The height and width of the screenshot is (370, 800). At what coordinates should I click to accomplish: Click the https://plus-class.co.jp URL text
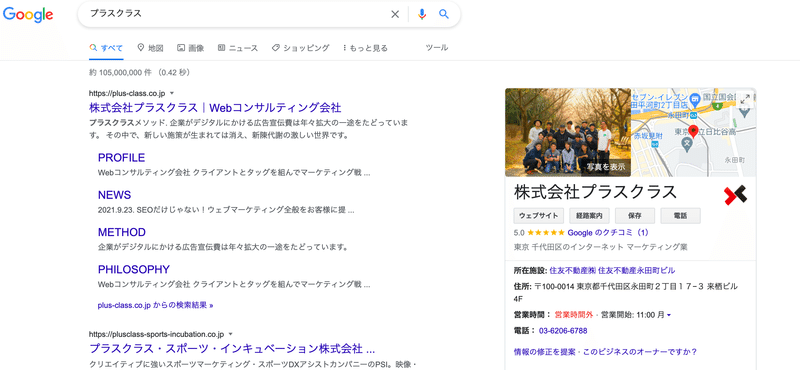click(127, 93)
